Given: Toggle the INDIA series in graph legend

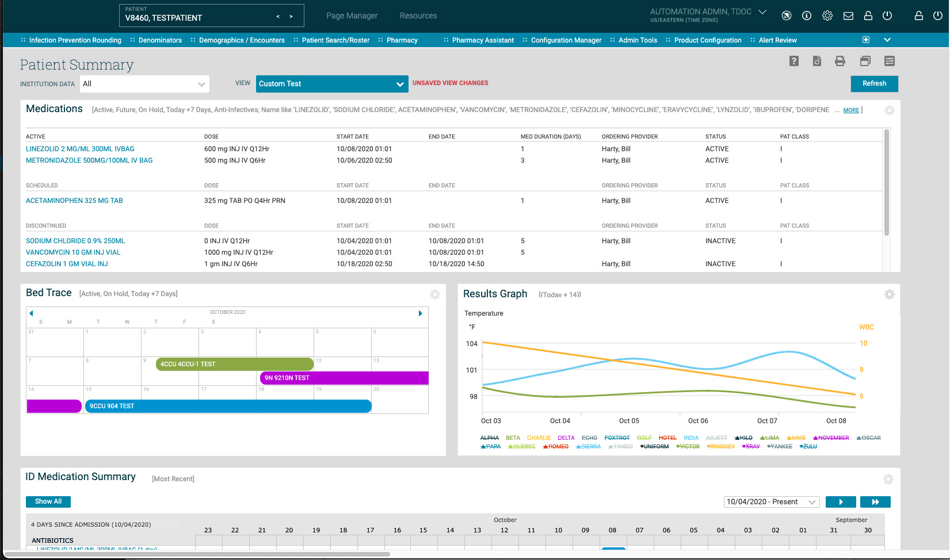Looking at the screenshot, I should (x=691, y=438).
